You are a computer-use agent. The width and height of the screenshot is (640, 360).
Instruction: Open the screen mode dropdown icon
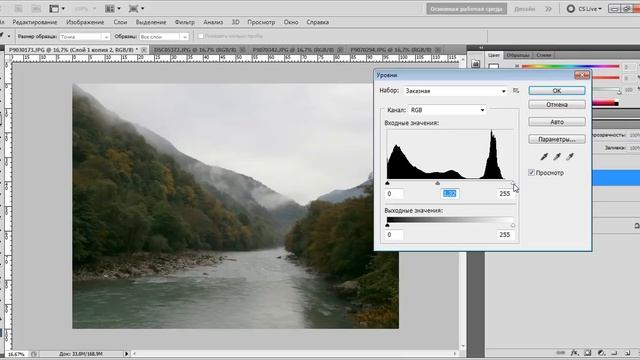(x=136, y=9)
